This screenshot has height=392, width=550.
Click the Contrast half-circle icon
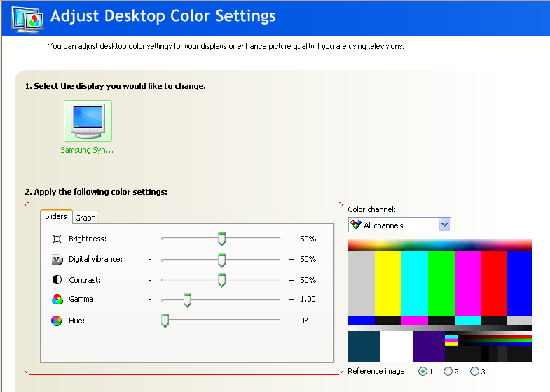tap(57, 279)
